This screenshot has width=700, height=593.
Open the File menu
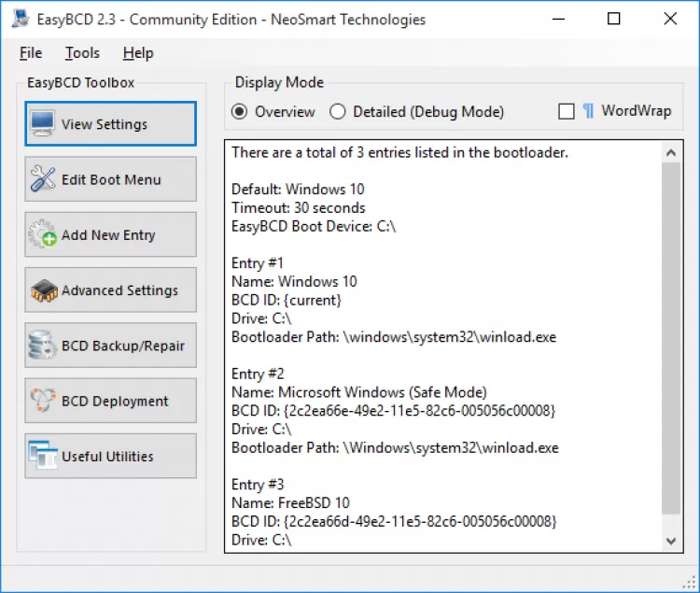pyautogui.click(x=31, y=53)
